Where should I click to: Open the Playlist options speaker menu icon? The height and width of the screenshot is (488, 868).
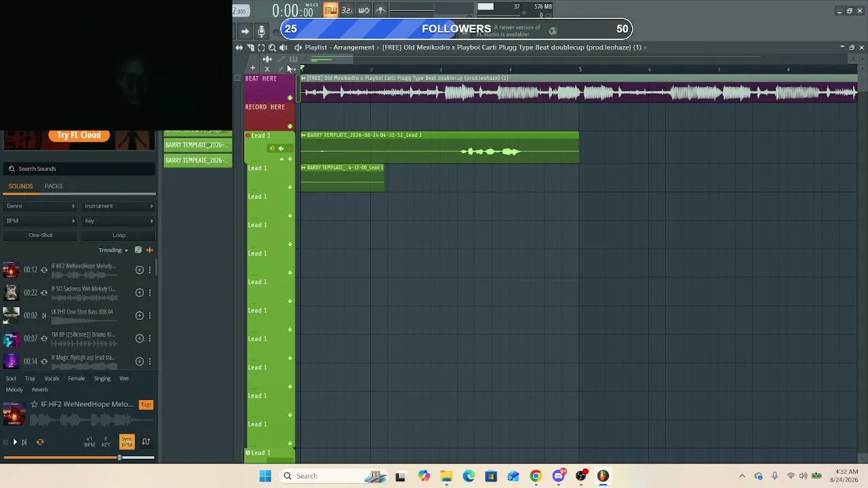tap(298, 47)
